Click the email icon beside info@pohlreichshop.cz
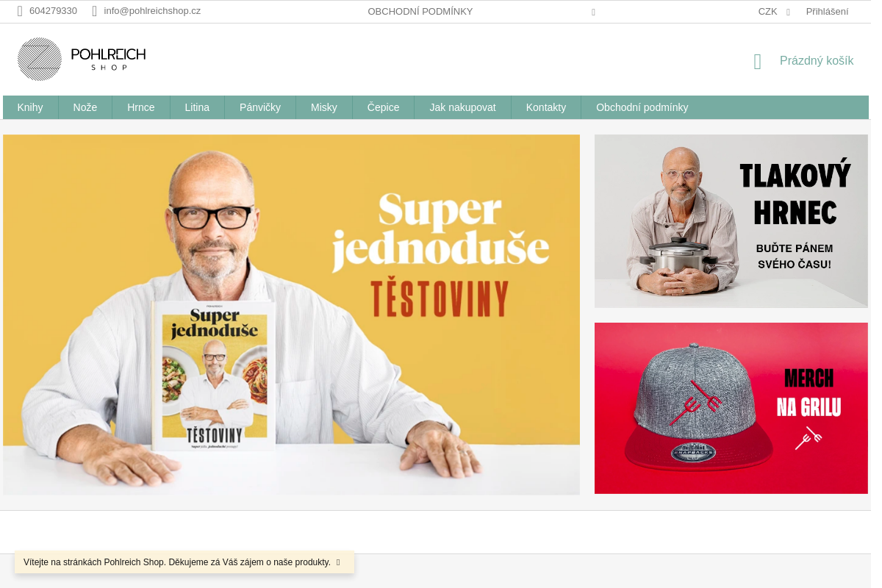The width and height of the screenshot is (882, 588). pyautogui.click(x=95, y=11)
